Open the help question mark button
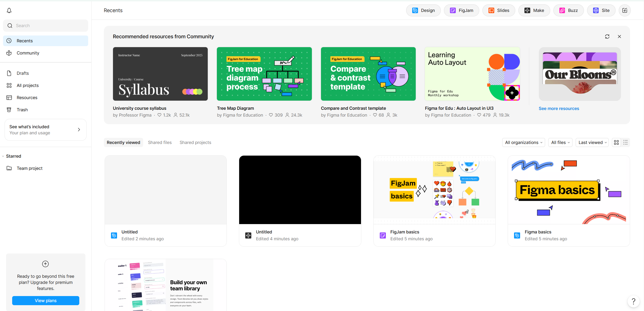644x311 pixels. click(633, 301)
